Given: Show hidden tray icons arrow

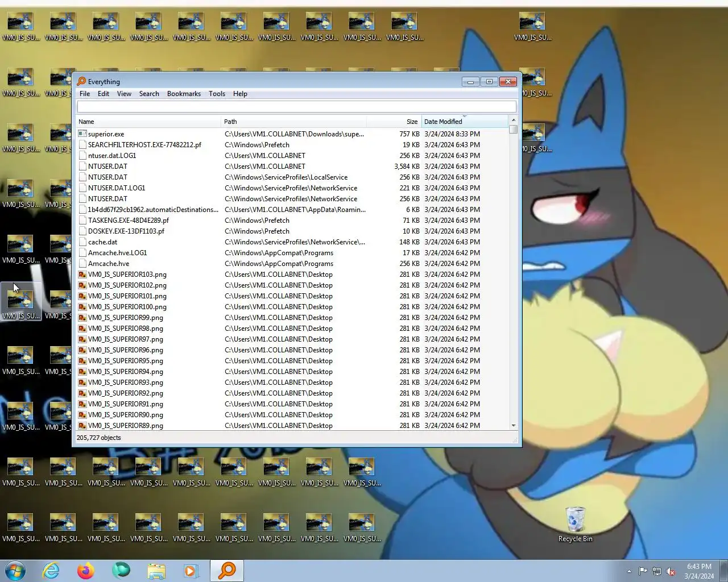Looking at the screenshot, I should pos(629,571).
